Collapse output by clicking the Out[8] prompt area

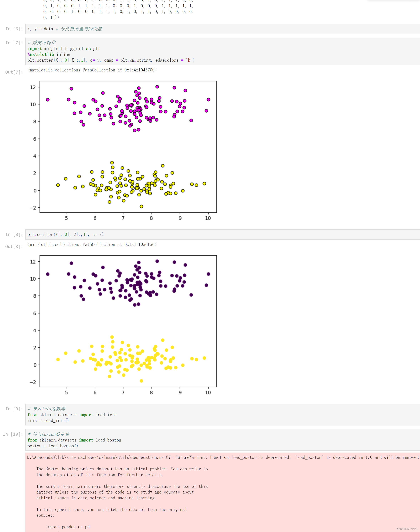tap(14, 246)
